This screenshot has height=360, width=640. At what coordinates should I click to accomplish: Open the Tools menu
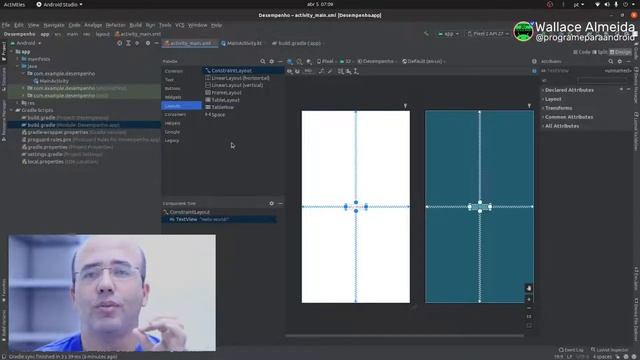click(x=165, y=25)
